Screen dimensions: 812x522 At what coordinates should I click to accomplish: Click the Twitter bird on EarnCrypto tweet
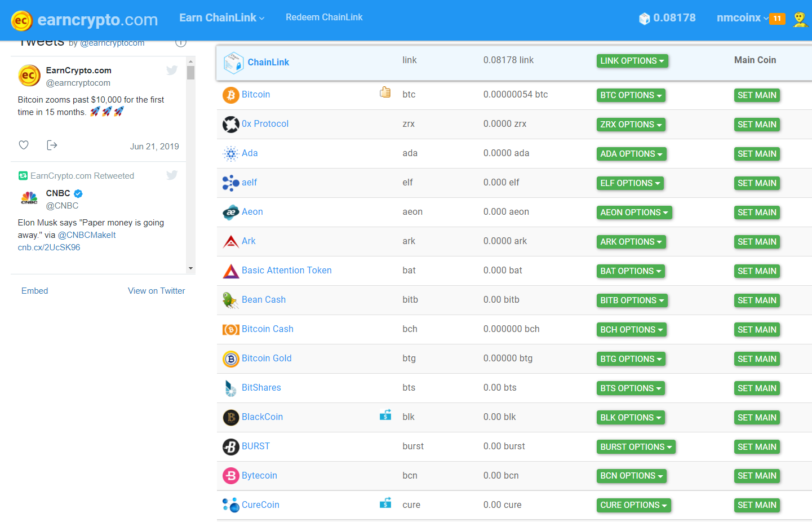point(172,70)
